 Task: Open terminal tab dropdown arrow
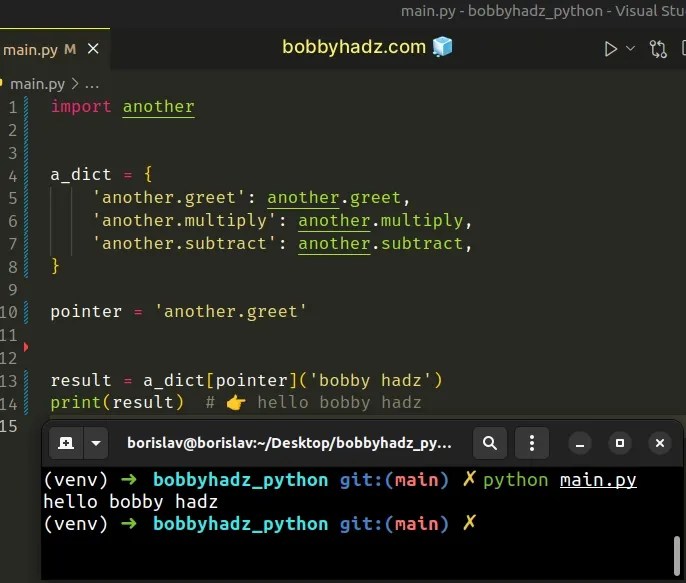point(96,443)
